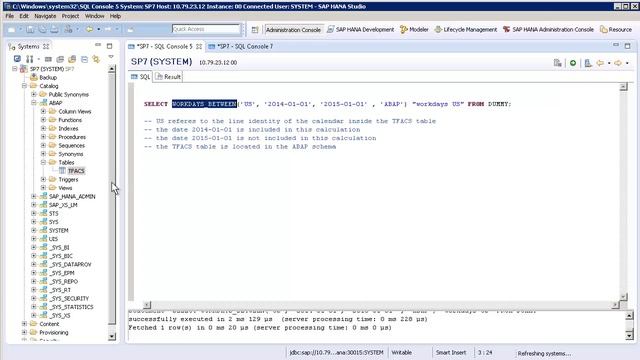This screenshot has width=640, height=360.
Task: Click the New toolbar icon
Action: coord(11,29)
